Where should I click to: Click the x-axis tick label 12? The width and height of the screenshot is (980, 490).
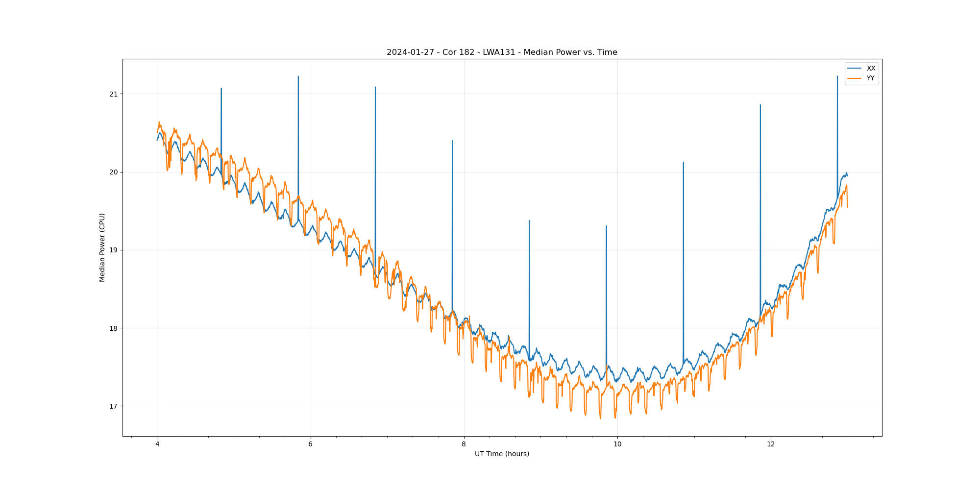point(771,444)
